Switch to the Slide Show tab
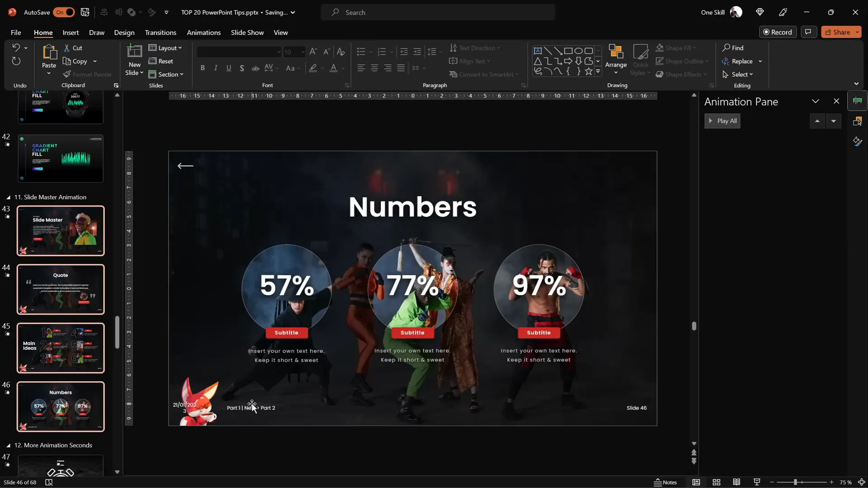The width and height of the screenshot is (868, 488). click(247, 33)
